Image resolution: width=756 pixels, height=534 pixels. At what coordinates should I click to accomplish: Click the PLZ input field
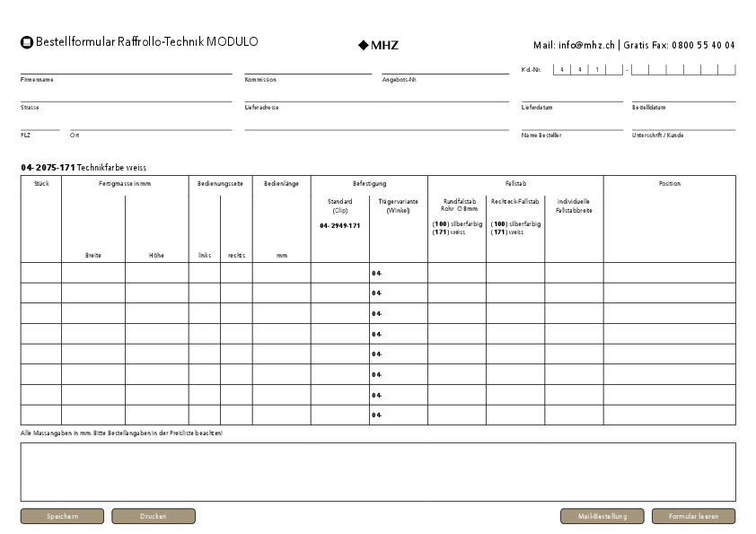click(x=40, y=124)
